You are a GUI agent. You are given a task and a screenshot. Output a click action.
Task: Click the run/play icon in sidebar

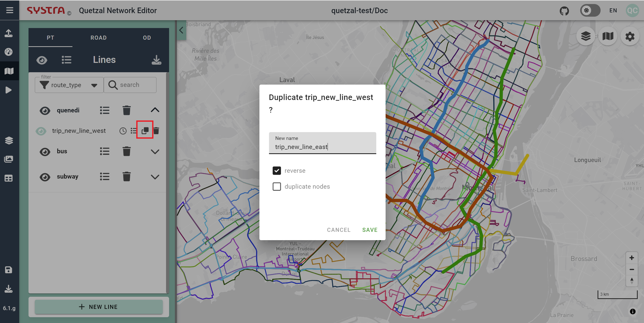coord(9,90)
